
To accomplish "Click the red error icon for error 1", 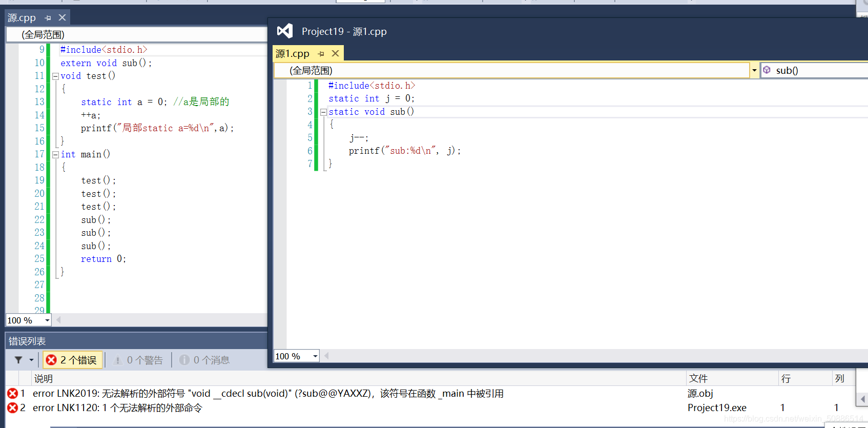I will tap(13, 394).
